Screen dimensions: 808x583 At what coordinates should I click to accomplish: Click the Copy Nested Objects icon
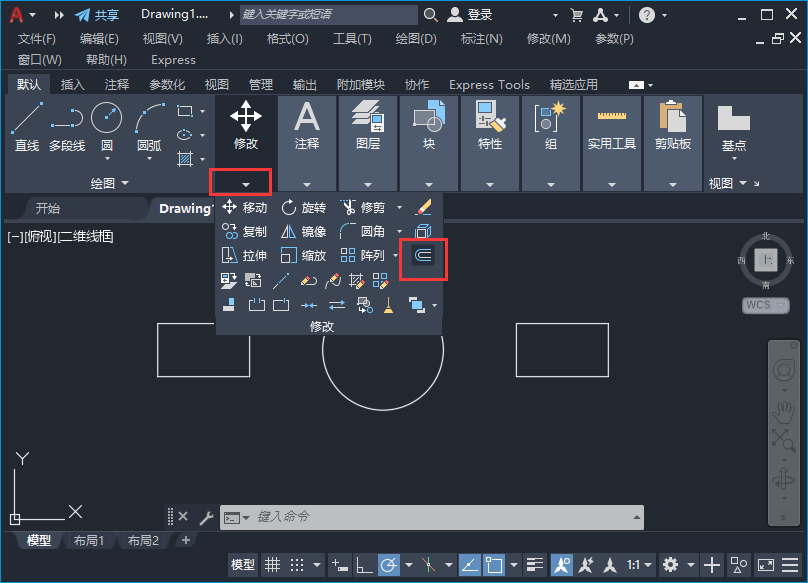[x=364, y=305]
